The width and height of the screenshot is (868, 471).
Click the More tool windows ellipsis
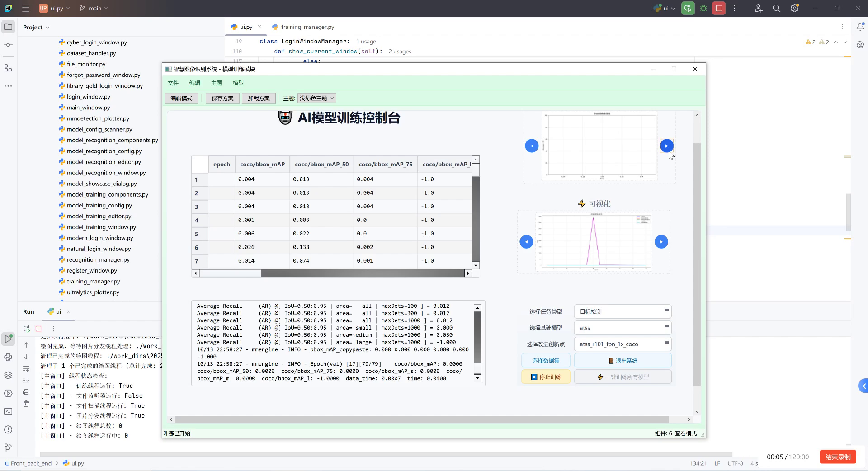8,86
